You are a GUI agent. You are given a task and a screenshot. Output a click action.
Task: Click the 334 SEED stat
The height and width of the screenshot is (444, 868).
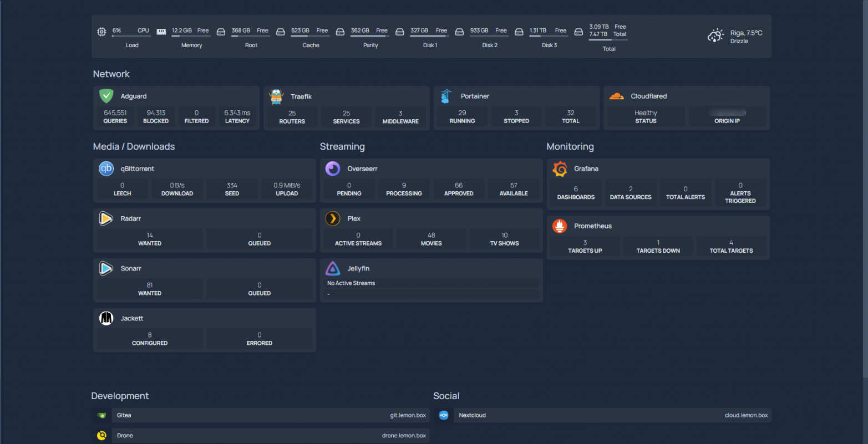[232, 190]
